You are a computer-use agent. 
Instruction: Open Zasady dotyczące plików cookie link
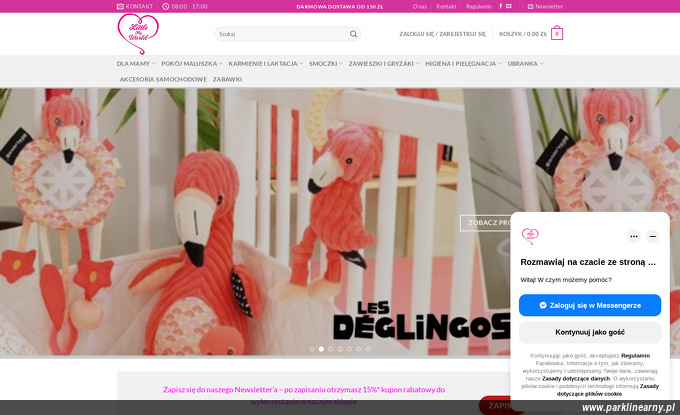[607, 390]
